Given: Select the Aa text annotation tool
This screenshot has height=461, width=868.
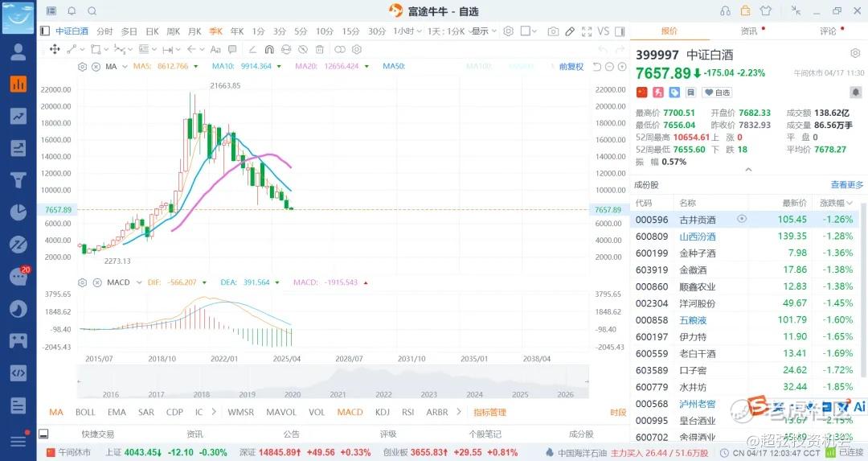Looking at the screenshot, I should (215, 49).
